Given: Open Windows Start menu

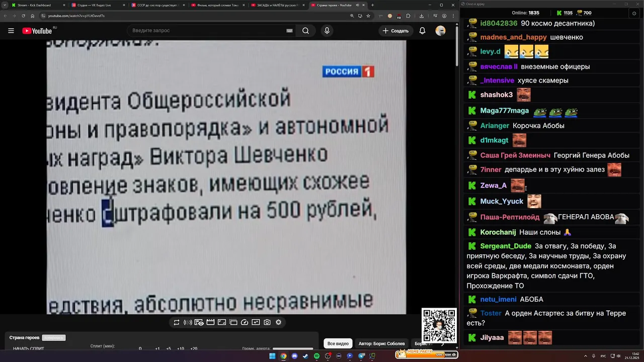Looking at the screenshot, I should click(272, 356).
